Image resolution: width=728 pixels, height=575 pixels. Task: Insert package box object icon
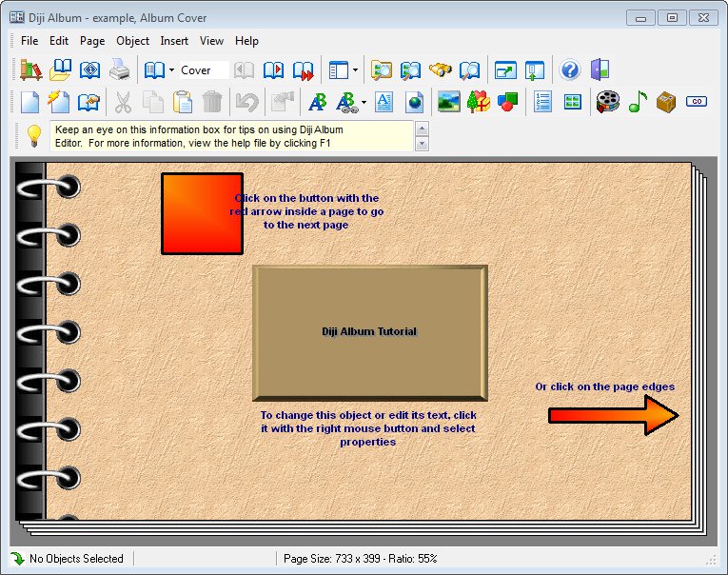click(666, 102)
